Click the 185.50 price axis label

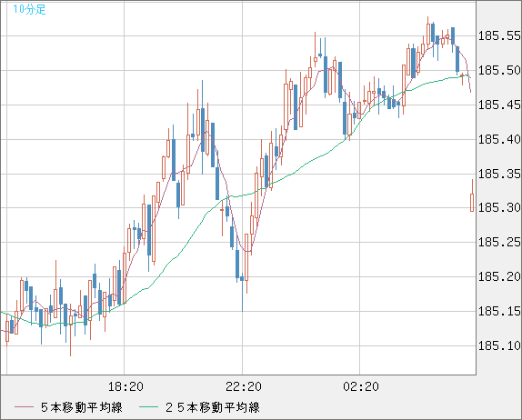click(x=499, y=70)
